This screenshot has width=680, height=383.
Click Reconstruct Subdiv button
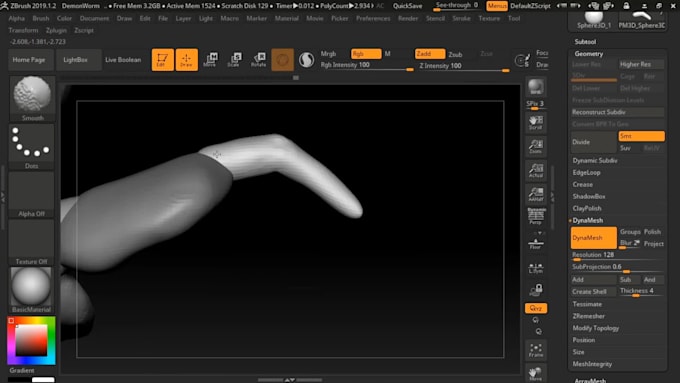click(618, 112)
